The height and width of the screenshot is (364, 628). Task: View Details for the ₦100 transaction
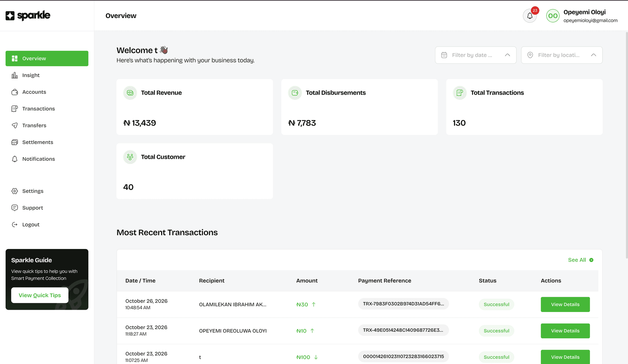click(x=565, y=357)
